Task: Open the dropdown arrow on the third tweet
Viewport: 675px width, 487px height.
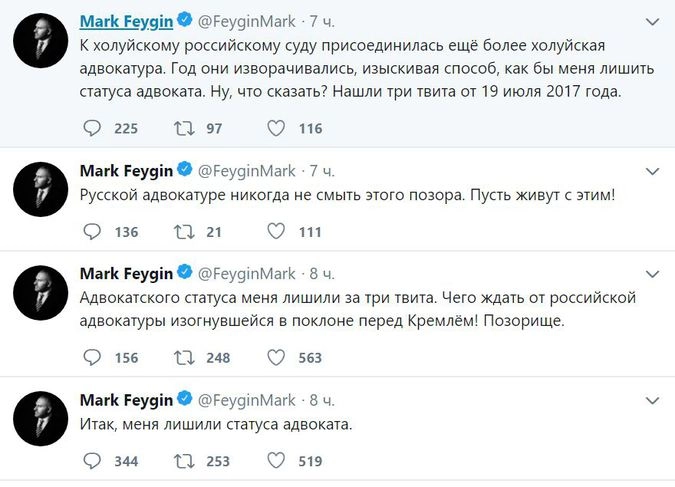Action: (652, 273)
